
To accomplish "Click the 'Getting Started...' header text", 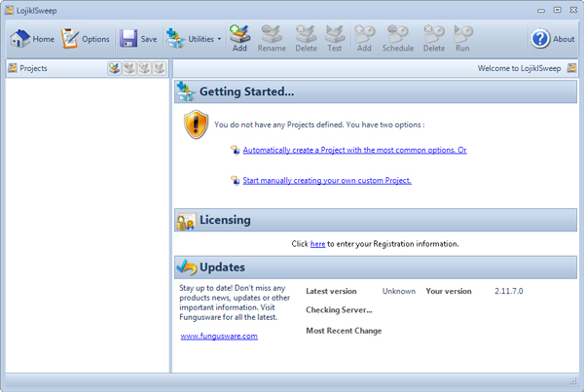I will click(246, 91).
